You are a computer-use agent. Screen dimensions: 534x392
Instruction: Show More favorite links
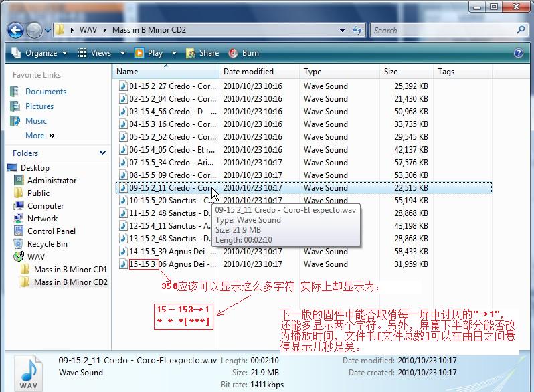point(40,136)
